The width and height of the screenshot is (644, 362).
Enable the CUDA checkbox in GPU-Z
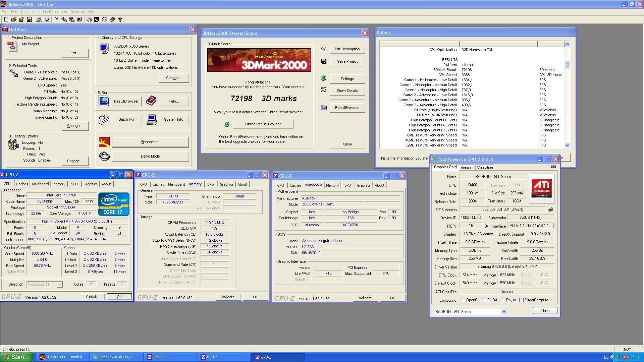484,300
